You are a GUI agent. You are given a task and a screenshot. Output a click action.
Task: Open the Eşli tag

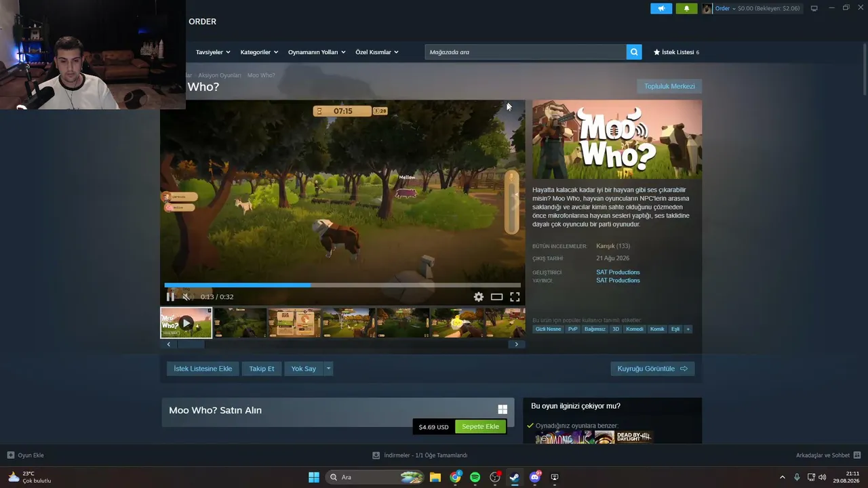coord(675,329)
